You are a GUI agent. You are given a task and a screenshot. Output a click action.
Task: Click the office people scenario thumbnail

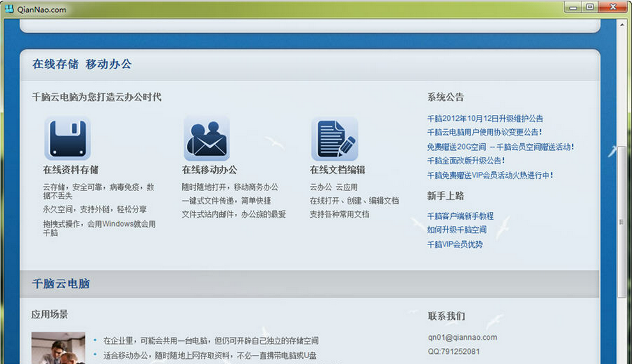tap(58, 348)
